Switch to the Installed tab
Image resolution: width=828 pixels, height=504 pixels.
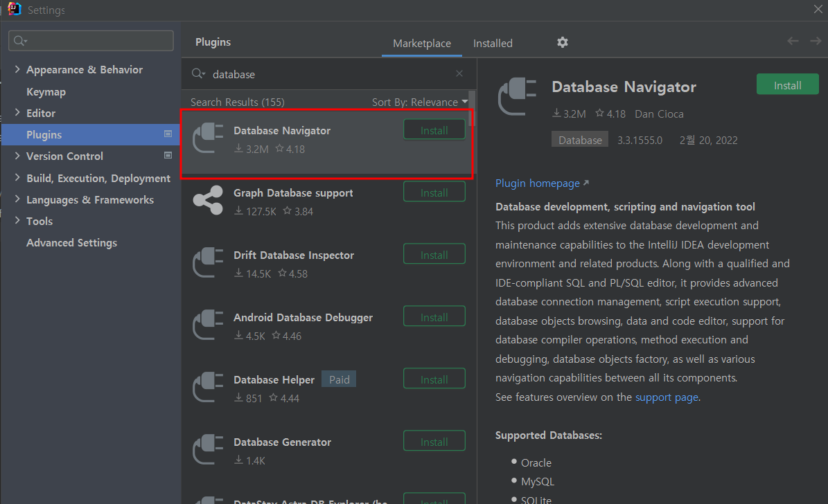[x=493, y=44]
